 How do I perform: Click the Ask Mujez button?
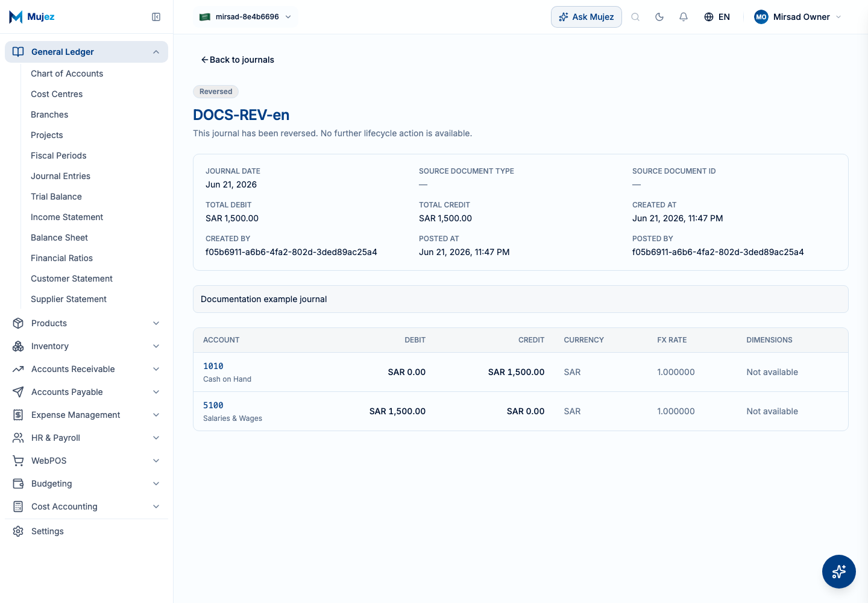point(587,17)
